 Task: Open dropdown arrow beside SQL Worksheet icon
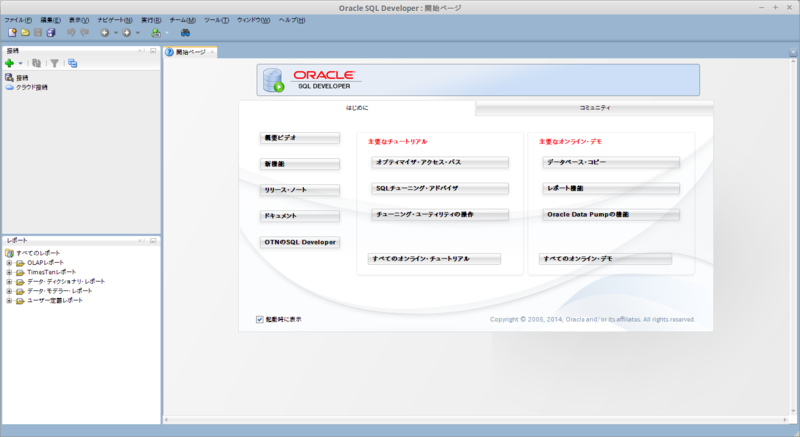click(x=167, y=33)
